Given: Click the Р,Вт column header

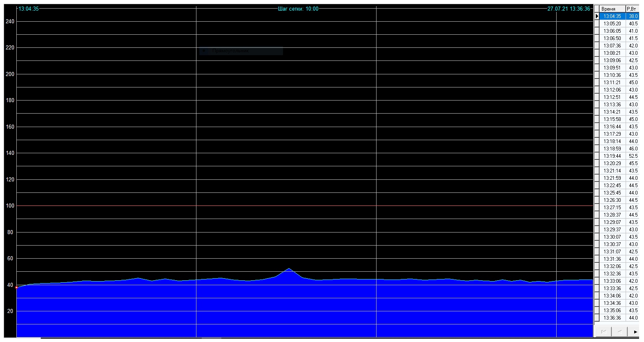Looking at the screenshot, I should pyautogui.click(x=632, y=9).
